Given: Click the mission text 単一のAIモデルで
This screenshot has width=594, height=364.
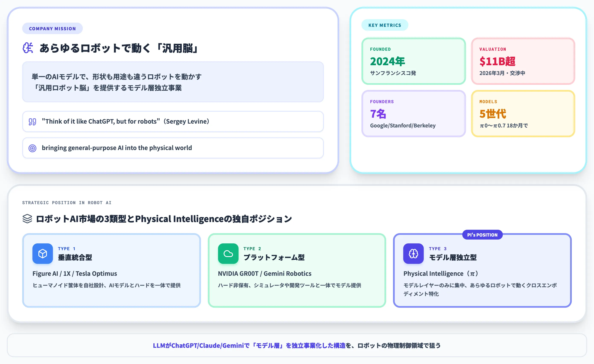Looking at the screenshot, I should point(117,82).
